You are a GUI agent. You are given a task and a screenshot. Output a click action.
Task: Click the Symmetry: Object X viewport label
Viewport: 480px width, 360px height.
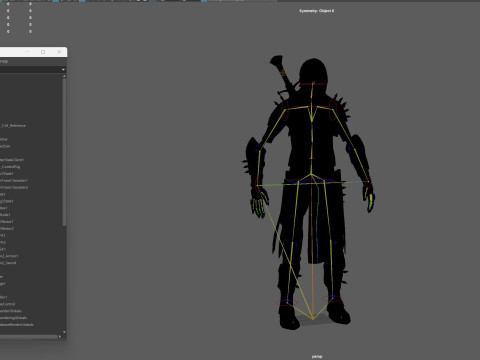tap(316, 11)
